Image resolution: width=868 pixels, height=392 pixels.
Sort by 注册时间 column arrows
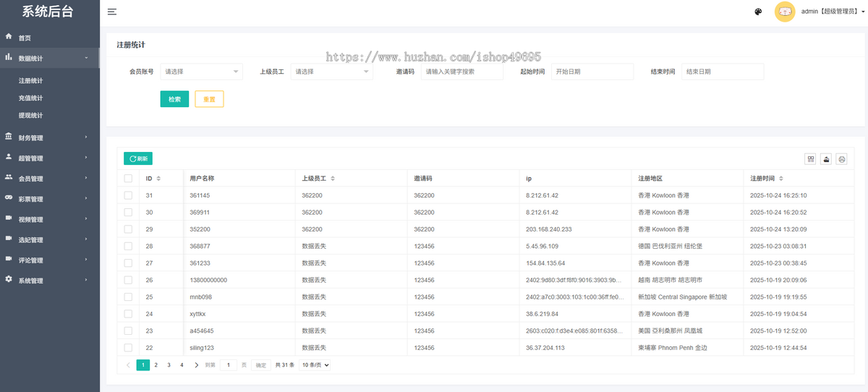coord(780,178)
